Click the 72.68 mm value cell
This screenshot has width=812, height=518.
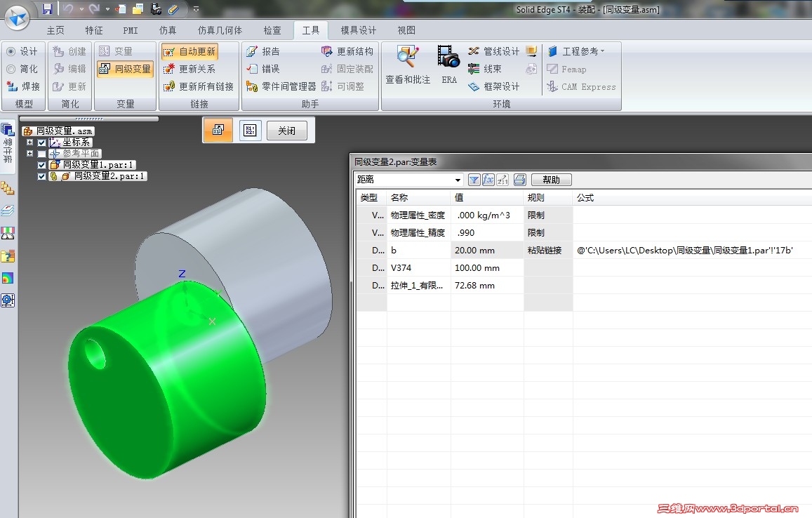click(487, 286)
